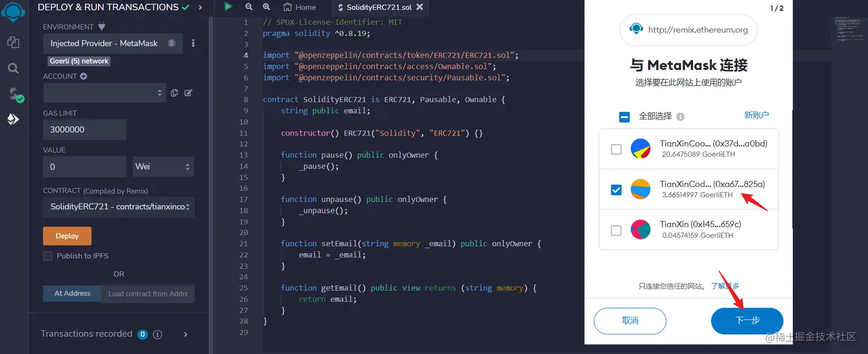This screenshot has width=868, height=354.
Task: Click the pragma solidity ^0.8.19 line
Action: click(317, 33)
